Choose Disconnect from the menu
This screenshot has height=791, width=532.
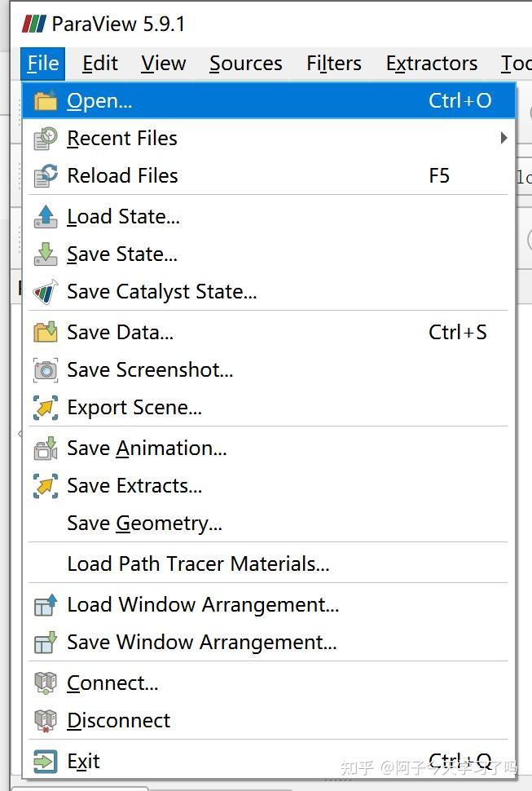[x=119, y=721]
